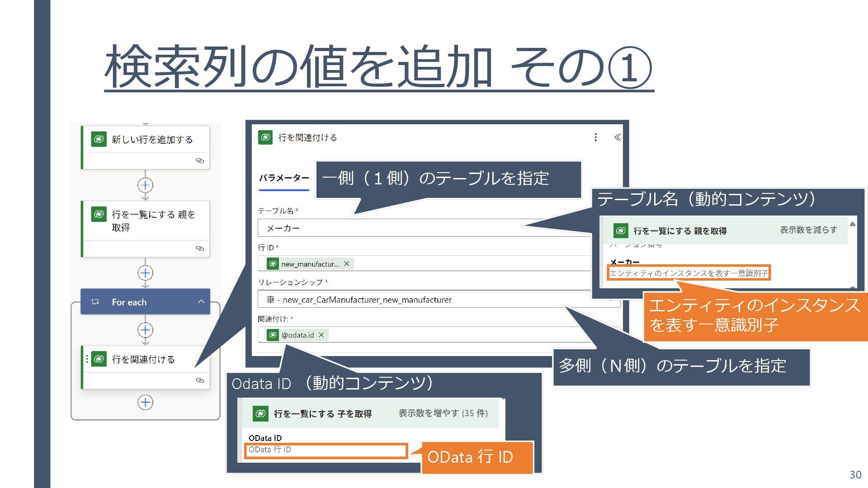Switch to the パラメーター tab
The width and height of the screenshot is (868, 488).
pyautogui.click(x=284, y=178)
